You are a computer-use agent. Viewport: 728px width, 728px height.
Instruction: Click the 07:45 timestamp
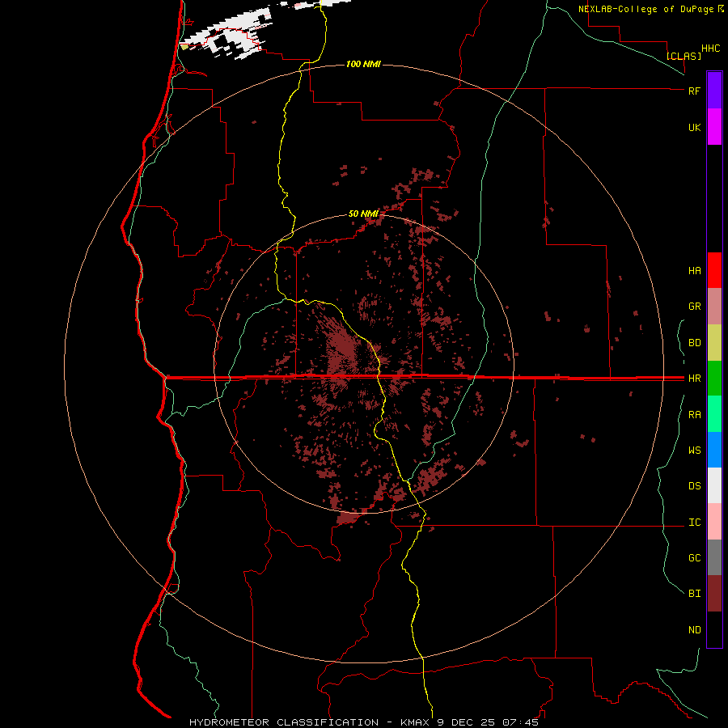click(519, 722)
